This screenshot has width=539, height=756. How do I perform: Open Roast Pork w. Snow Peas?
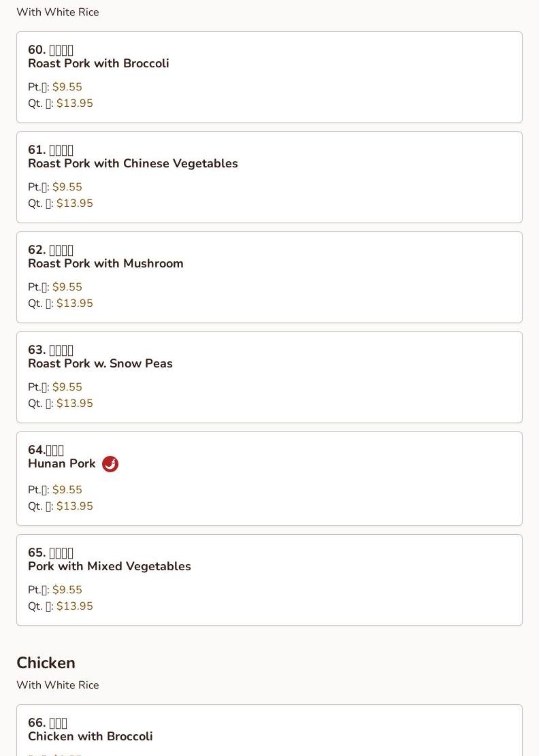coord(100,363)
